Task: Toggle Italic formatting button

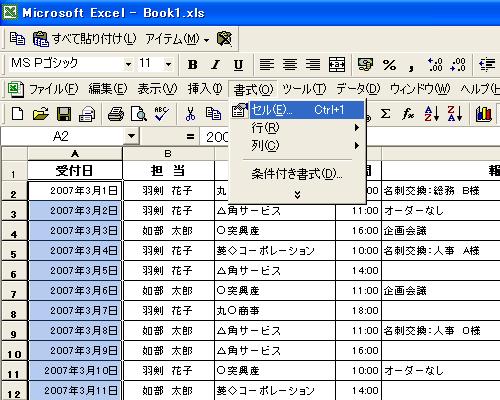Action: coord(216,64)
